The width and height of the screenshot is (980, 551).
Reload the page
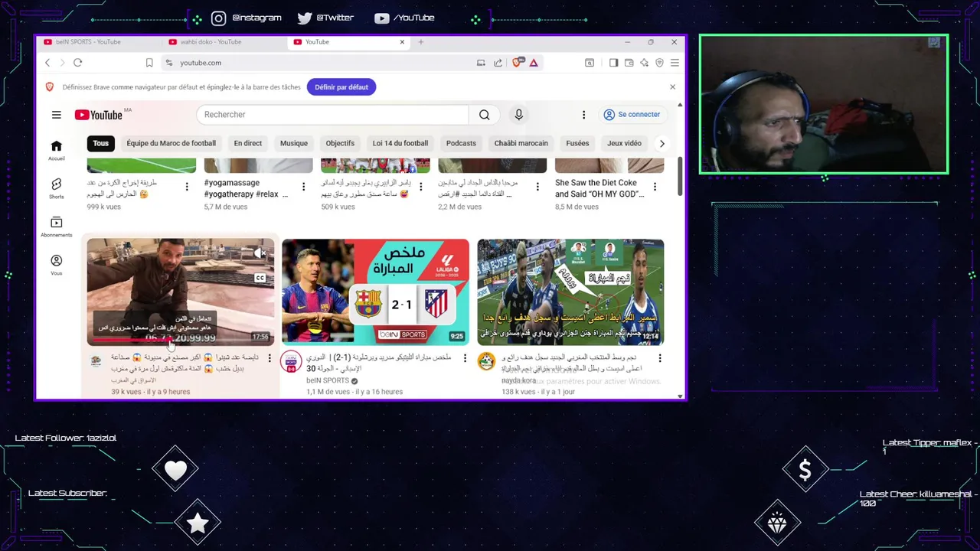[x=77, y=63]
